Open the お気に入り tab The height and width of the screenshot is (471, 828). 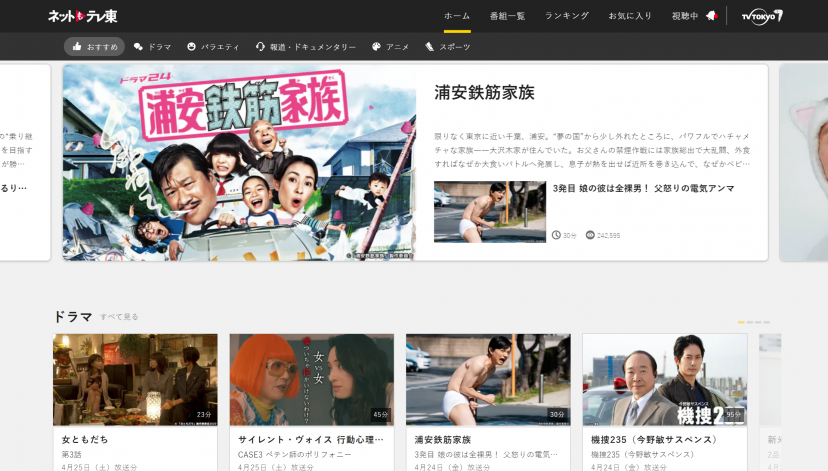pos(629,16)
